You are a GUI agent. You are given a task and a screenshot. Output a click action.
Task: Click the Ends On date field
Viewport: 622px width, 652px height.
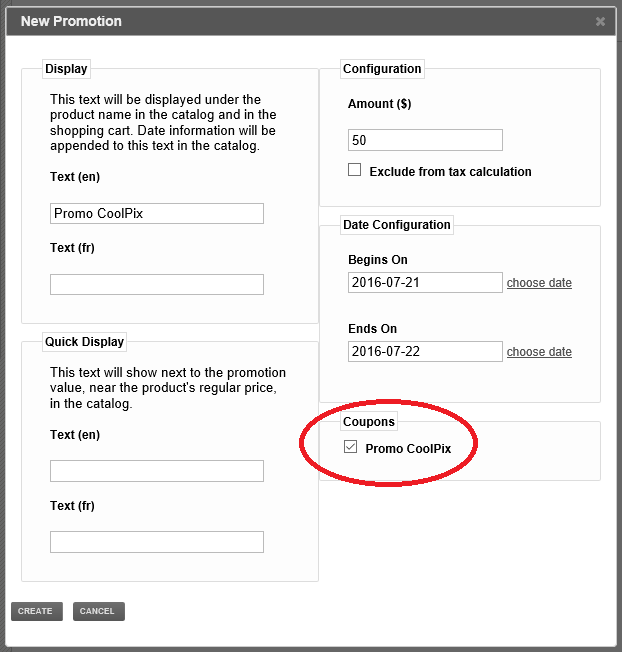pyautogui.click(x=425, y=351)
